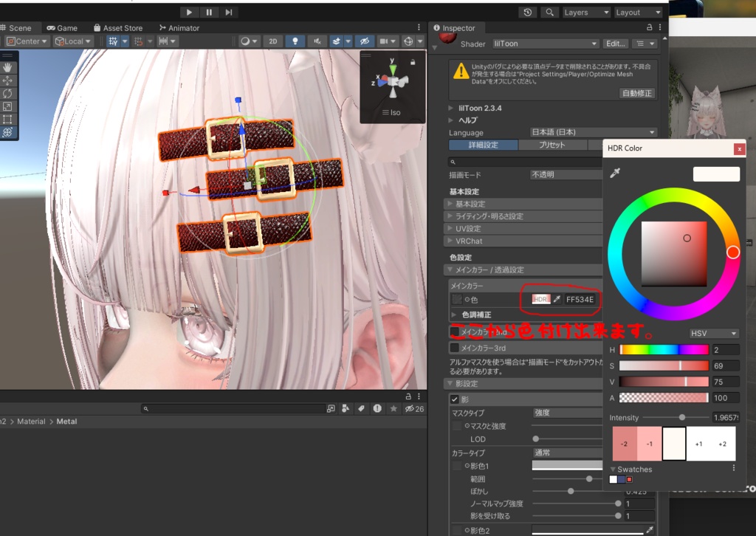
Task: Click the Intensity slider in HDR Color
Action: pyautogui.click(x=676, y=417)
